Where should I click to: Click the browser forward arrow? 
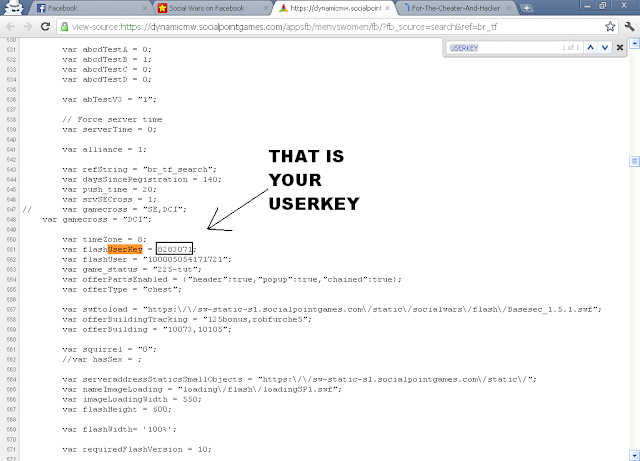tap(28, 27)
